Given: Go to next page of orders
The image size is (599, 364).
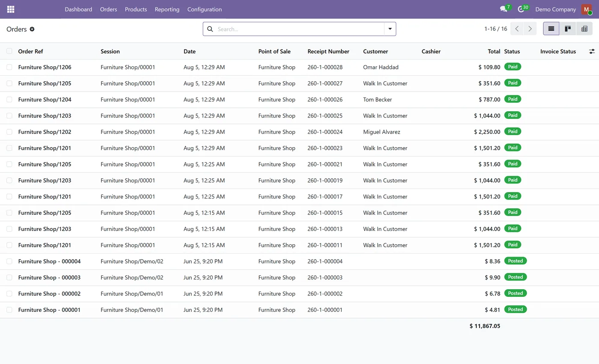Looking at the screenshot, I should coord(530,29).
